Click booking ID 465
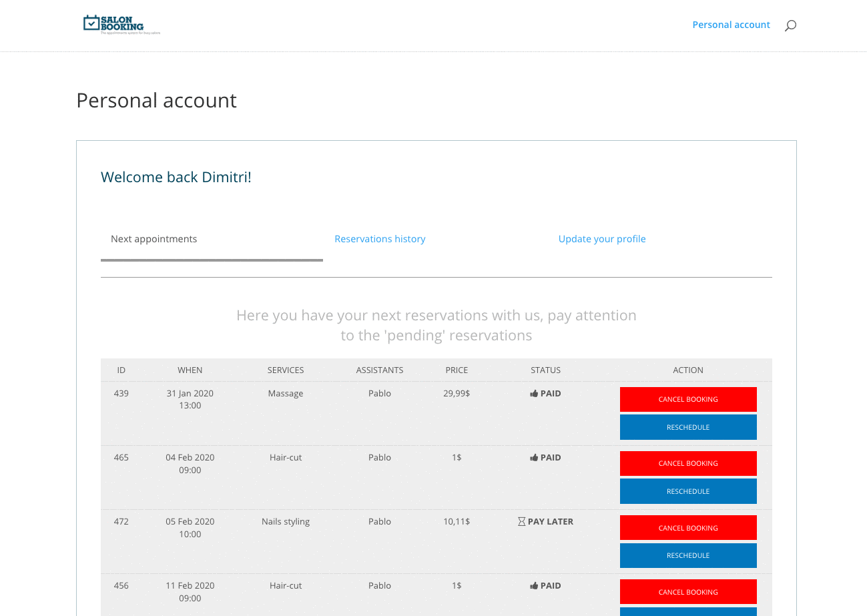 [x=121, y=457]
